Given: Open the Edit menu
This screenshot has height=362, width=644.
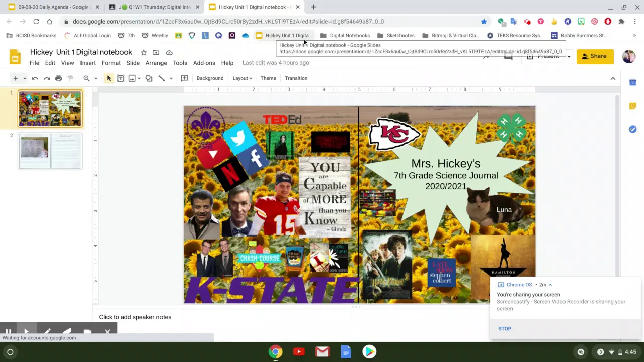Looking at the screenshot, I should tap(50, 63).
